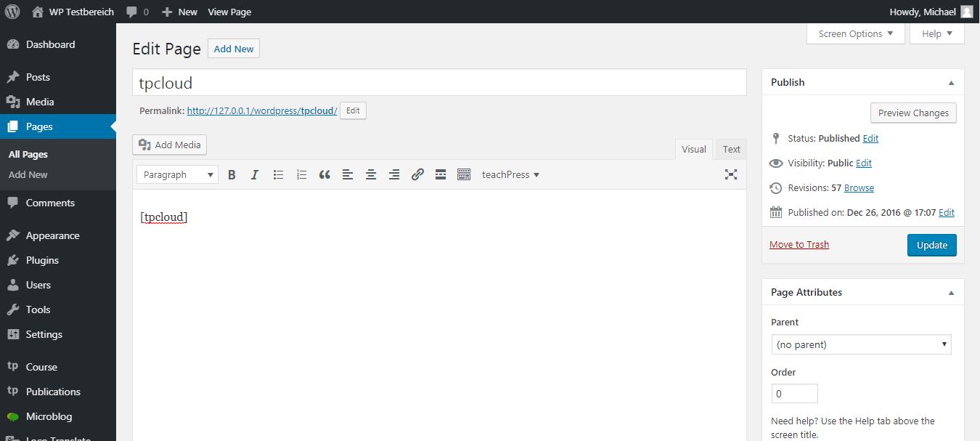Apply italic formatting
The width and height of the screenshot is (980, 441).
tap(255, 174)
